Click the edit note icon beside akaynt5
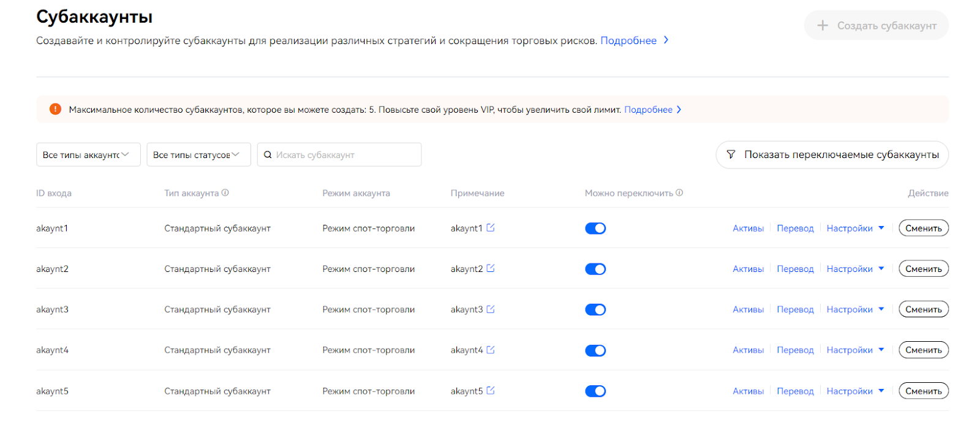This screenshot has width=980, height=430. tap(491, 391)
